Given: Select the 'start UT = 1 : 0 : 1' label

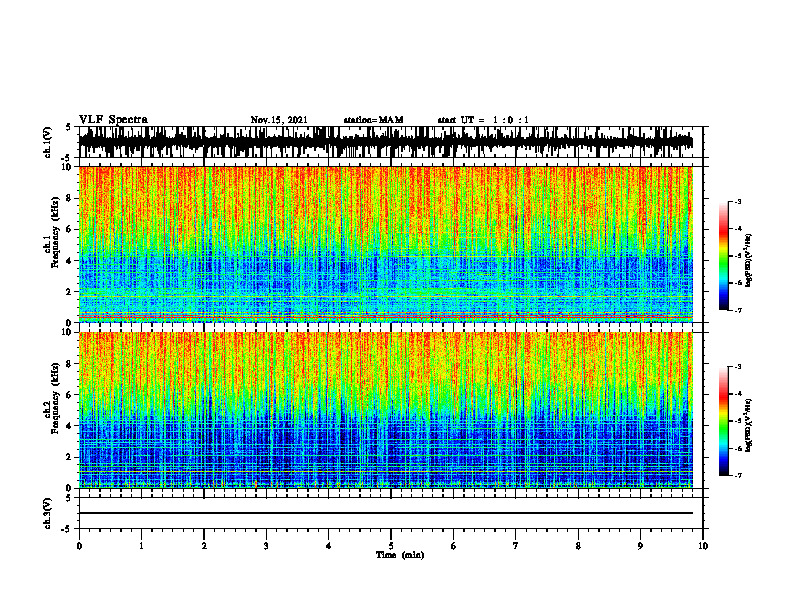Looking at the screenshot, I should 483,120.
